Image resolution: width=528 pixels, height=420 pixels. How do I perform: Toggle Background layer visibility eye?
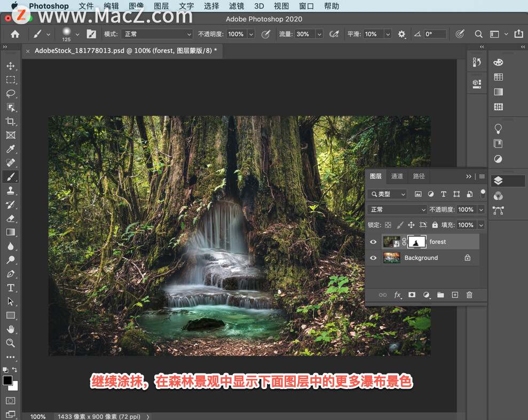[x=374, y=258]
